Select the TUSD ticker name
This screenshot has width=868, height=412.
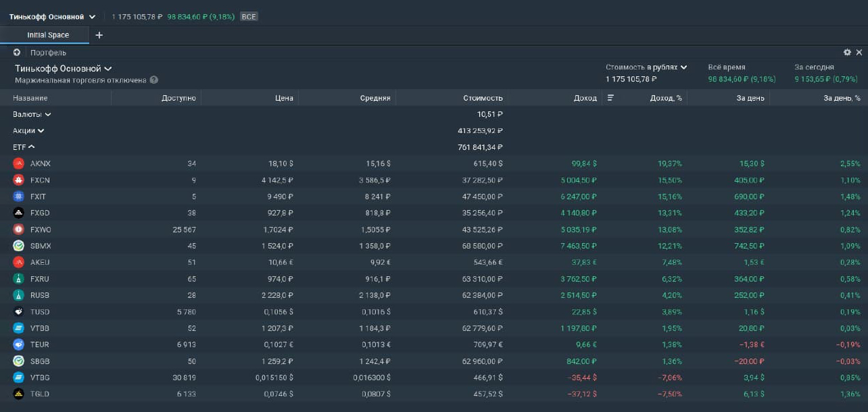[40, 311]
